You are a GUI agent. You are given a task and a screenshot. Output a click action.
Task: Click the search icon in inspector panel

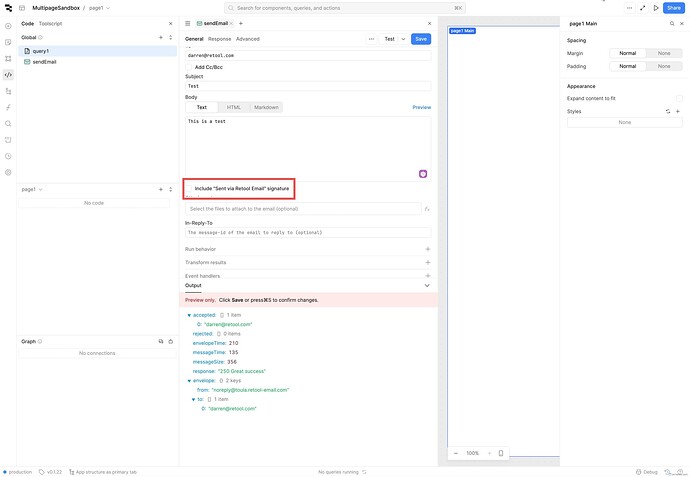(671, 23)
